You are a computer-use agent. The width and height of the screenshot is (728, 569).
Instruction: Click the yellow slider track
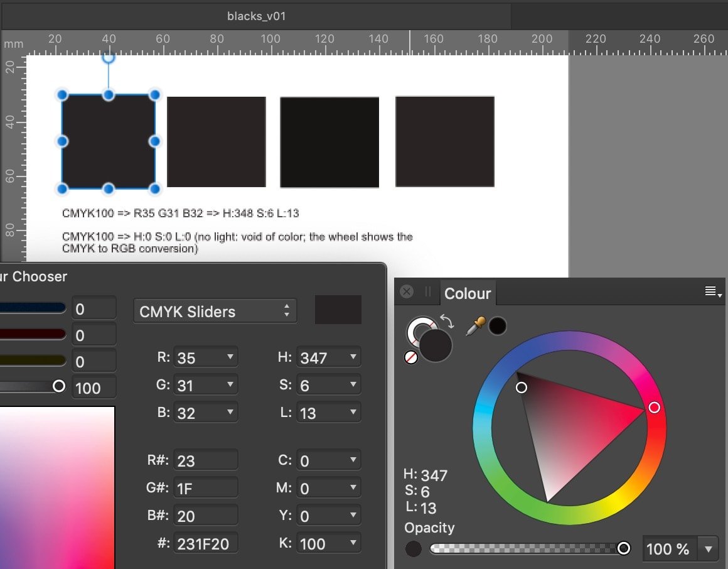tap(33, 360)
